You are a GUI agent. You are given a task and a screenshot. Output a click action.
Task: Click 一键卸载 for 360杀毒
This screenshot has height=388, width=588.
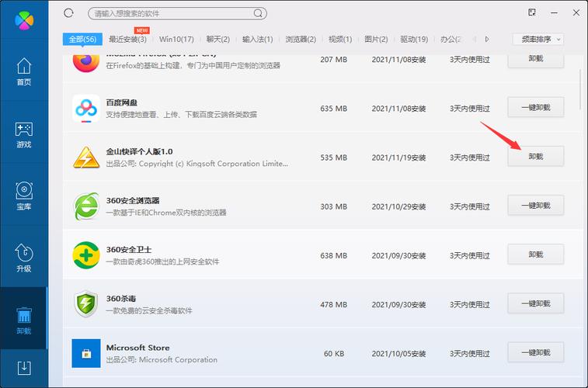[536, 303]
